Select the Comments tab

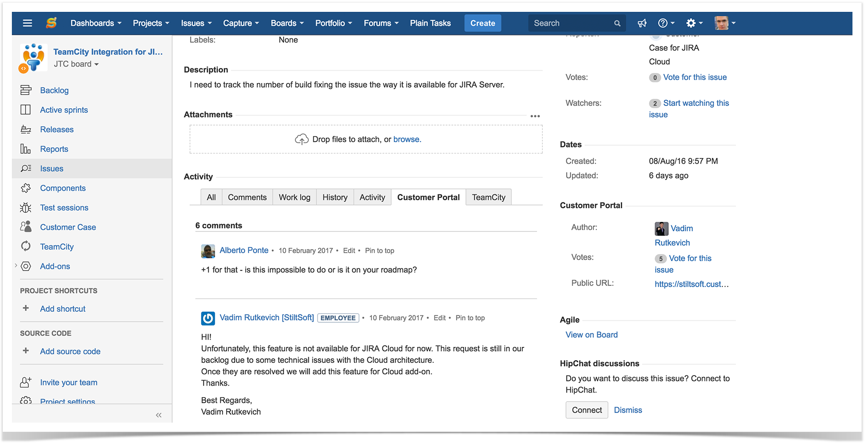[247, 197]
